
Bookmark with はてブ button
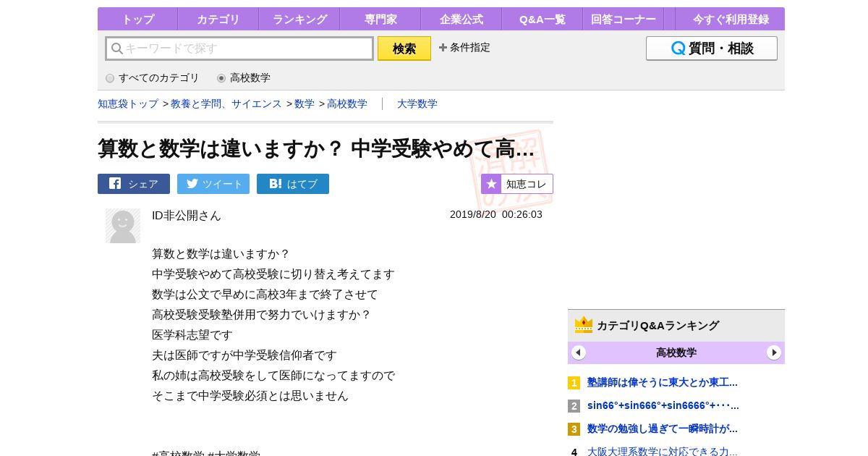(293, 184)
